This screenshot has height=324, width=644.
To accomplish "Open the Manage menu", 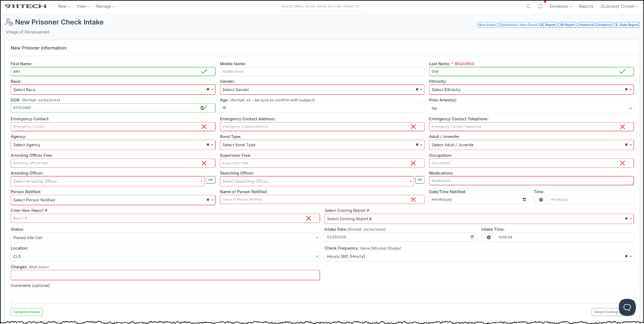I will pos(105,6).
